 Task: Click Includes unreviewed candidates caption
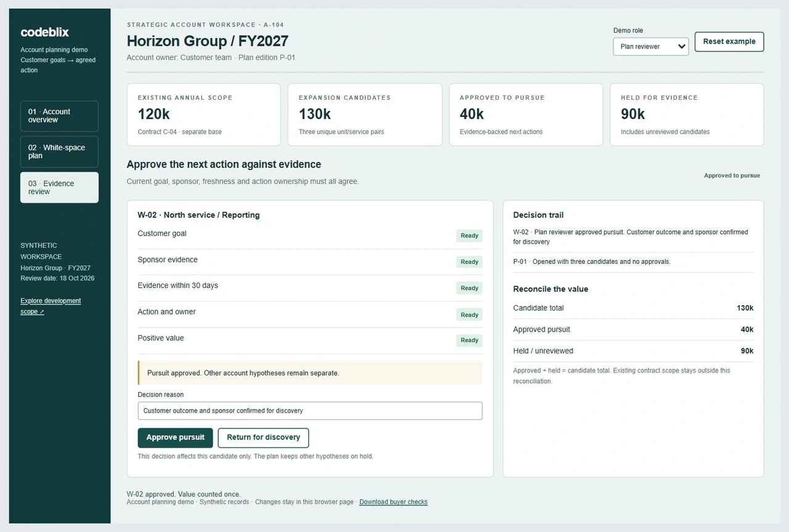pos(665,132)
